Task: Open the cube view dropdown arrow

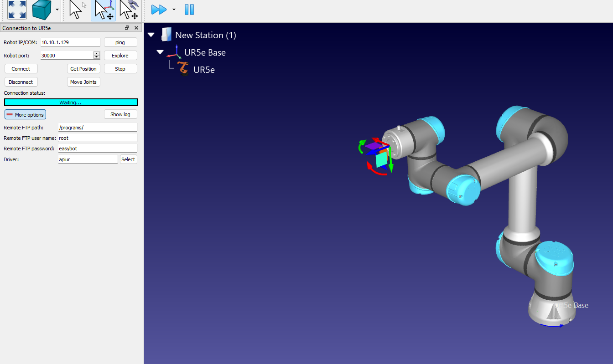Action: (x=57, y=10)
